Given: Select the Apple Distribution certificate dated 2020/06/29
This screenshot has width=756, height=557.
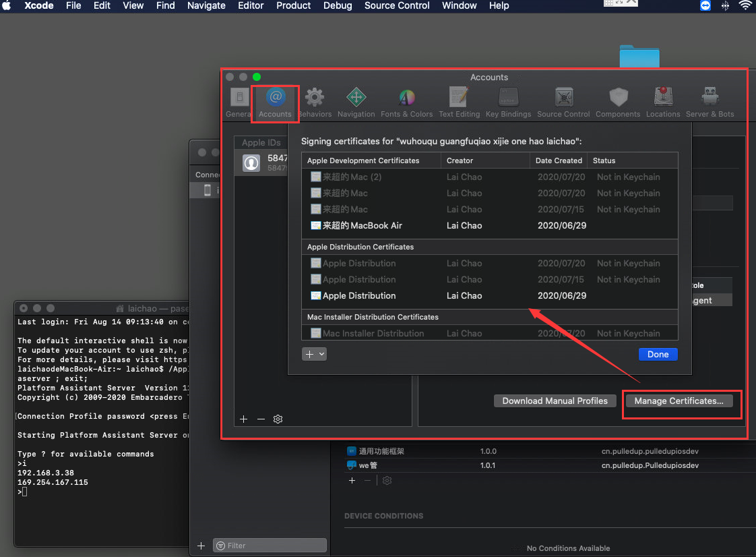Looking at the screenshot, I should point(363,295).
